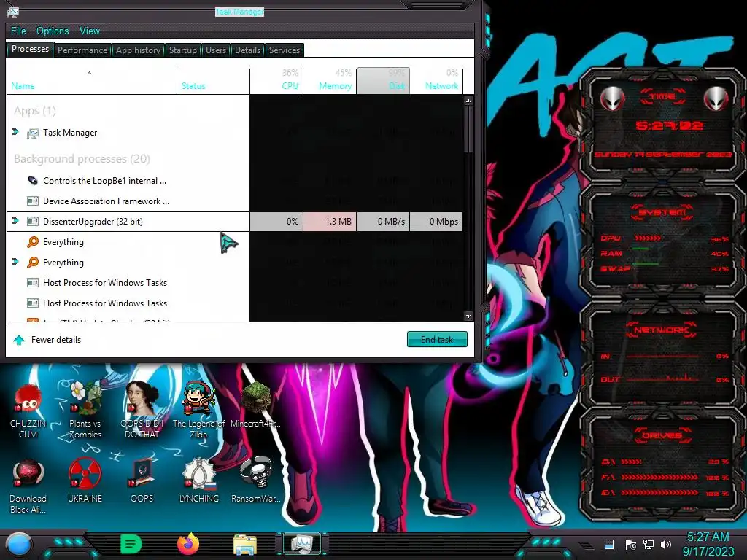Sort processes by Disk column
This screenshot has height=560, width=747.
[383, 81]
